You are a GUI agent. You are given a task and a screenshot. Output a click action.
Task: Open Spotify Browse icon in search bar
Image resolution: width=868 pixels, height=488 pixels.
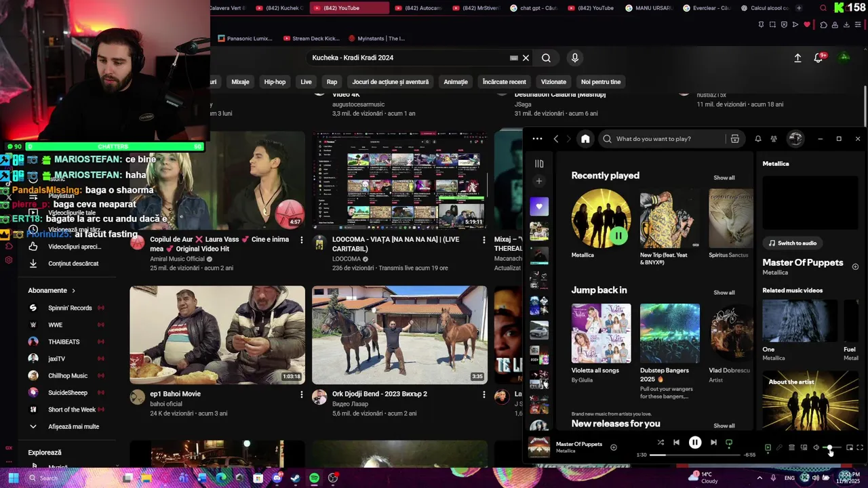point(734,139)
